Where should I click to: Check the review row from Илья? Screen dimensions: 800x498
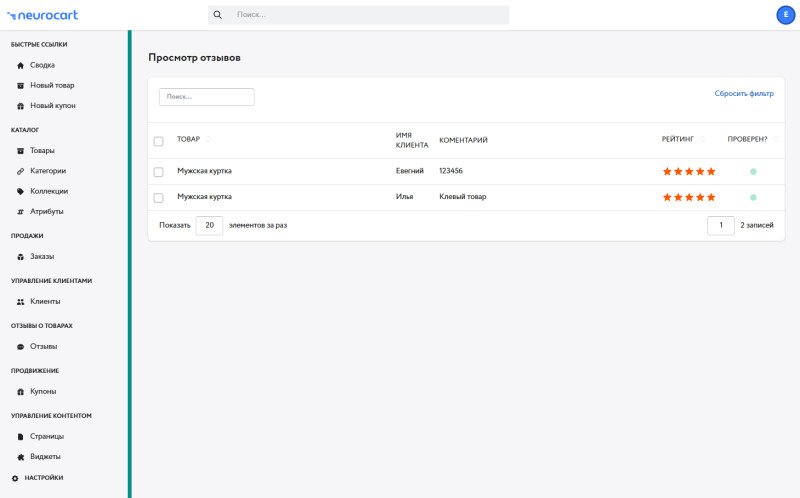pos(158,198)
